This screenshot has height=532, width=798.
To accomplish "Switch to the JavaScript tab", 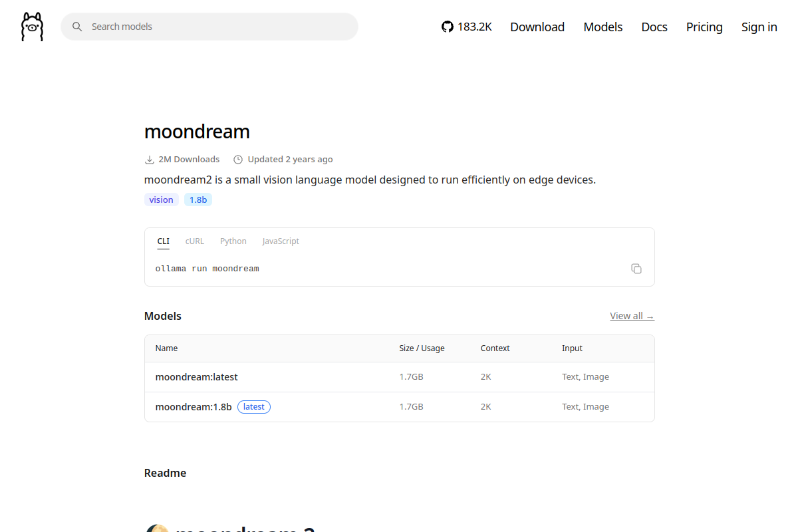I will [281, 241].
